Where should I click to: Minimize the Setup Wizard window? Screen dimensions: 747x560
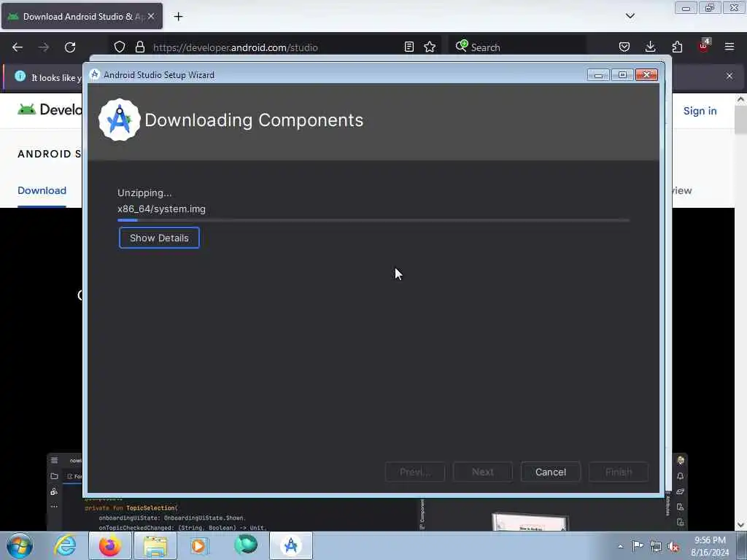(598, 75)
